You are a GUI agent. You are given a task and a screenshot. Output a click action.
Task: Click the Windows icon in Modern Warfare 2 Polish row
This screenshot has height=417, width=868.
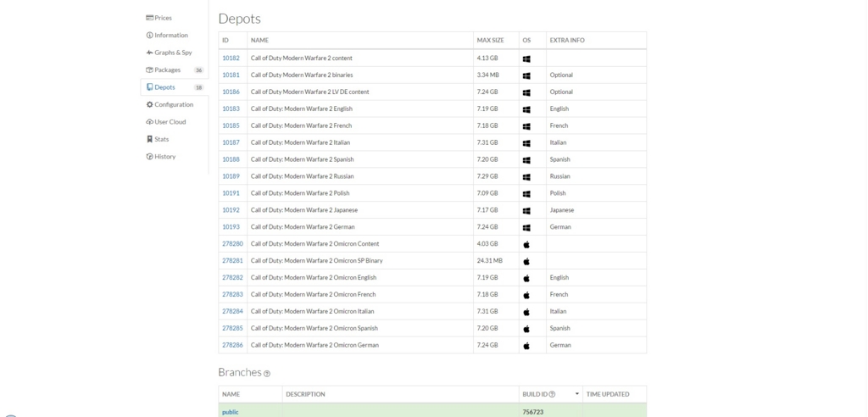coord(526,194)
